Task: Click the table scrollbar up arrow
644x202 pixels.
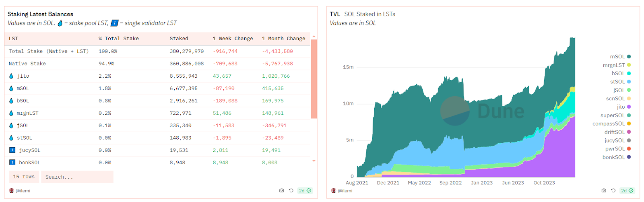Action: 314,37
